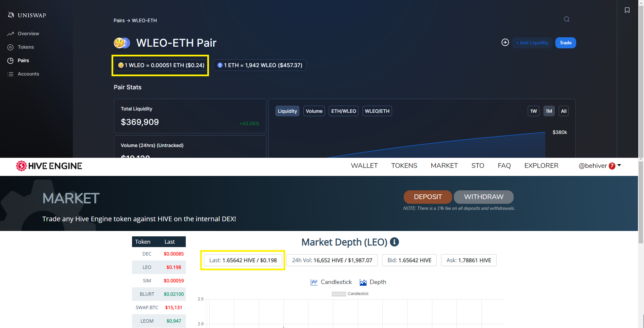Click the info icon beside Market Depth (LEO)
This screenshot has width=644, height=328.
(394, 242)
